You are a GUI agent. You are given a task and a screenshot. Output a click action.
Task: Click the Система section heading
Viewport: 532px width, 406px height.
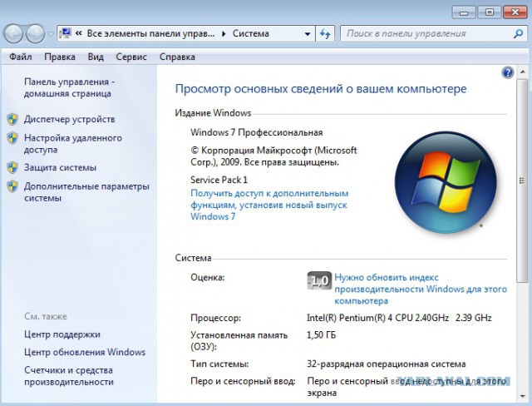[x=193, y=258]
